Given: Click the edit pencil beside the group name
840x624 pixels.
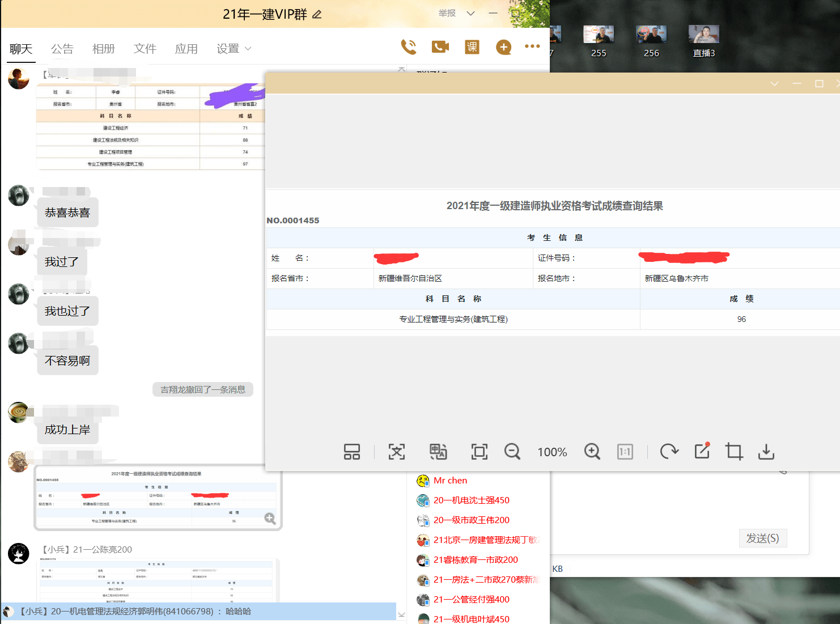Looking at the screenshot, I should (317, 15).
